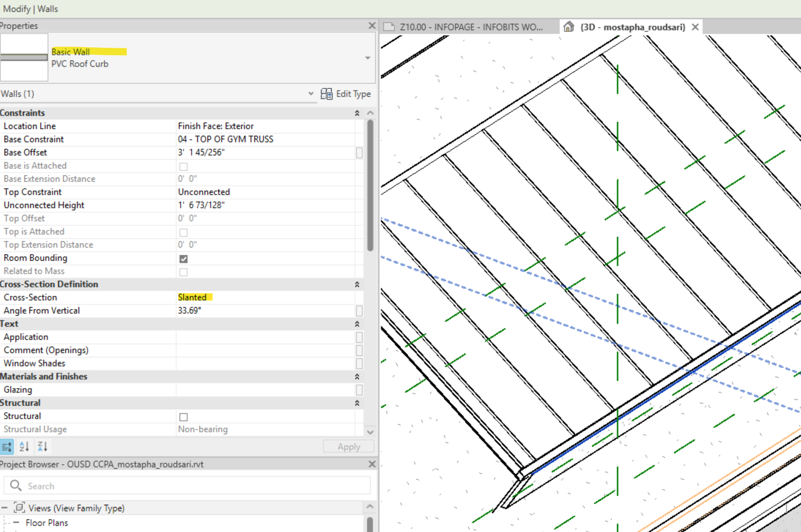The width and height of the screenshot is (801, 532).
Task: Click the ascending sort icon in Properties
Action: 24,447
